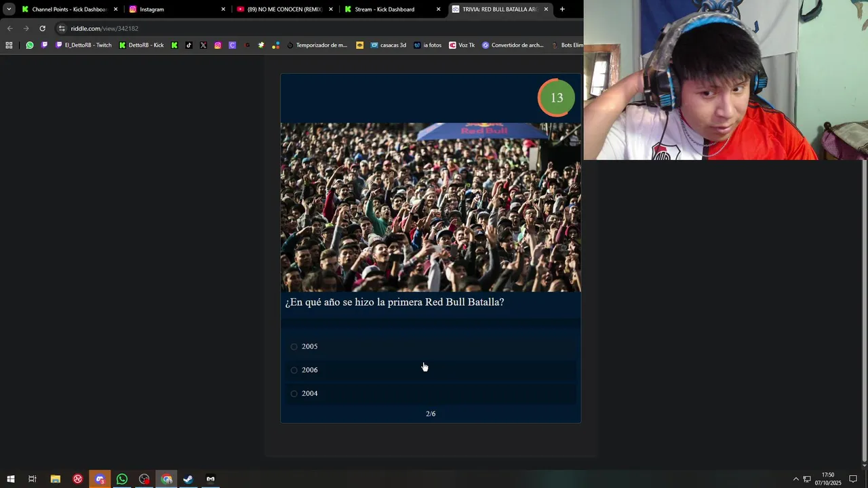This screenshot has height=488, width=868.
Task: Open the black M-logo app on taskbar
Action: click(x=211, y=479)
